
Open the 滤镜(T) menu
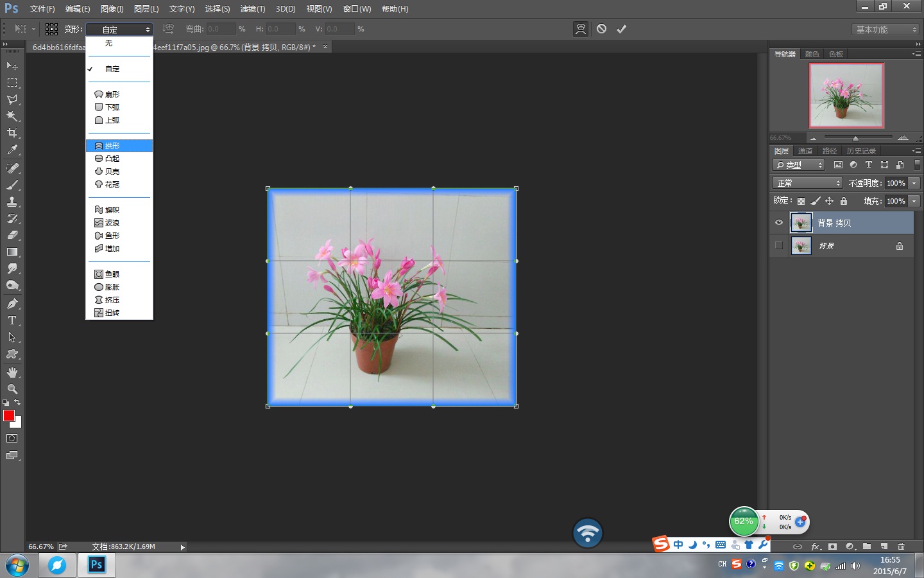tap(253, 9)
